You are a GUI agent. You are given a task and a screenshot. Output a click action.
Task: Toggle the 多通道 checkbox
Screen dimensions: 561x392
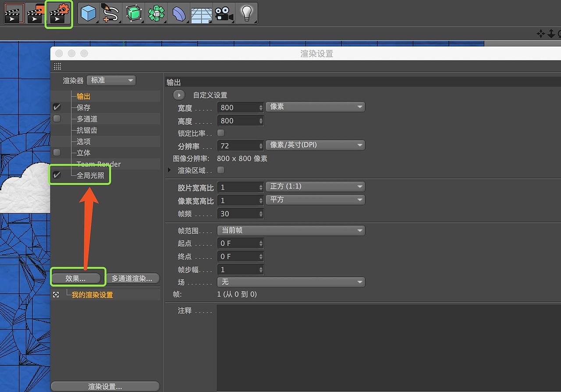(x=57, y=119)
